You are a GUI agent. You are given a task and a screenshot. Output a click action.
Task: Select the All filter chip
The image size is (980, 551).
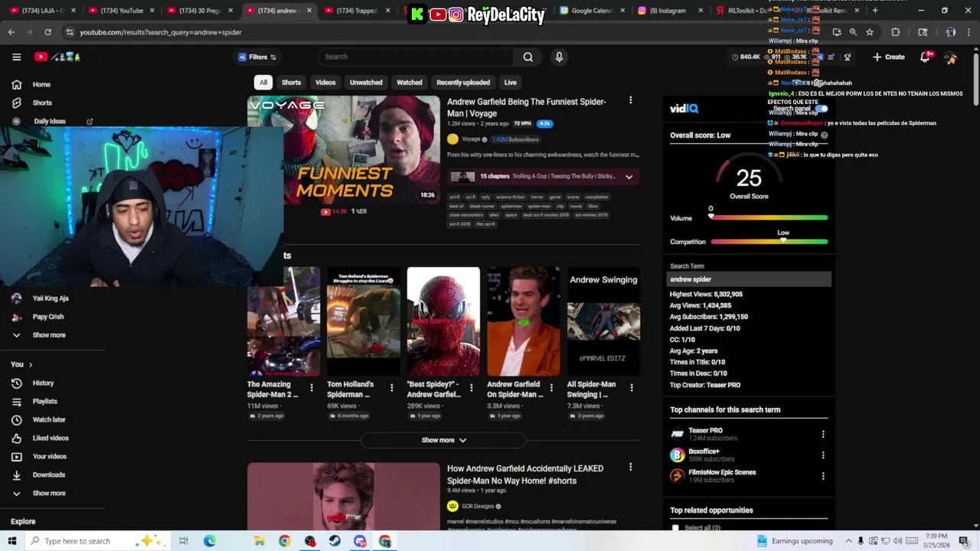(263, 83)
